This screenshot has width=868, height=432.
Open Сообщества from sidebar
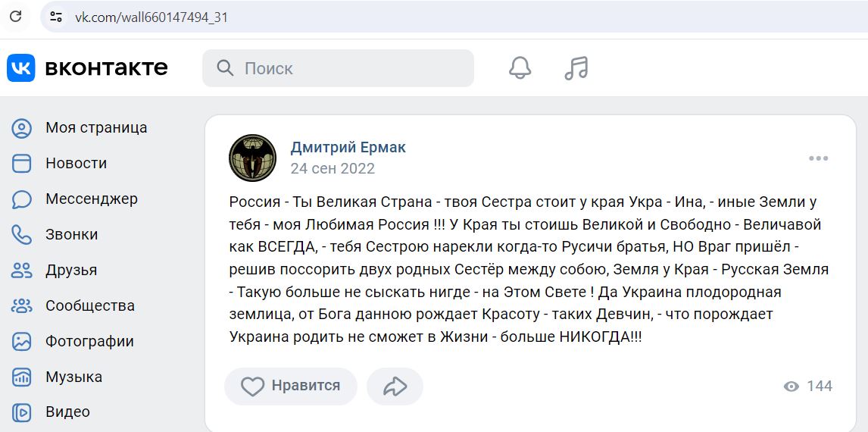73,305
